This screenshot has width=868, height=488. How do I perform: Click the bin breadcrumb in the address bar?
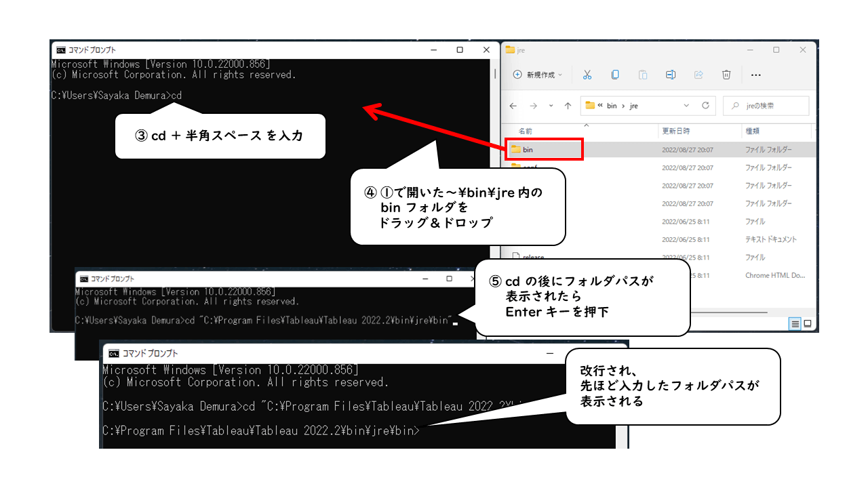[612, 106]
